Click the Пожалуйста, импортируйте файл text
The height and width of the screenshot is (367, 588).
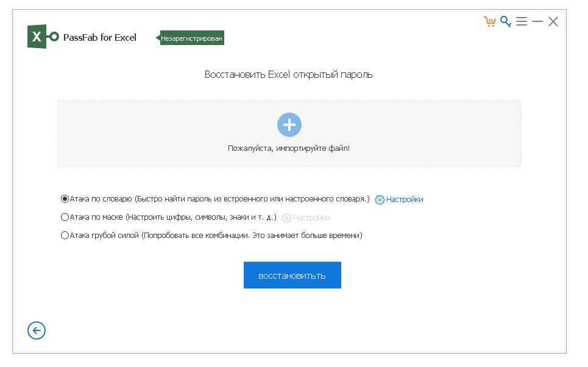click(x=289, y=149)
